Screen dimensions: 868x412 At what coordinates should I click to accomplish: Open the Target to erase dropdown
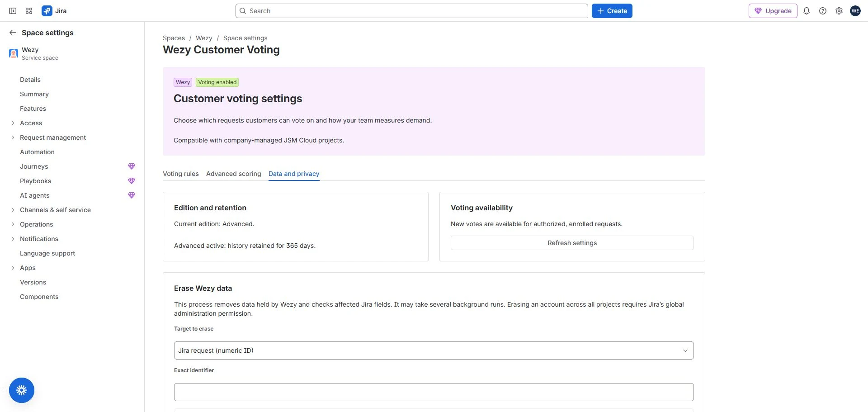[434, 350]
